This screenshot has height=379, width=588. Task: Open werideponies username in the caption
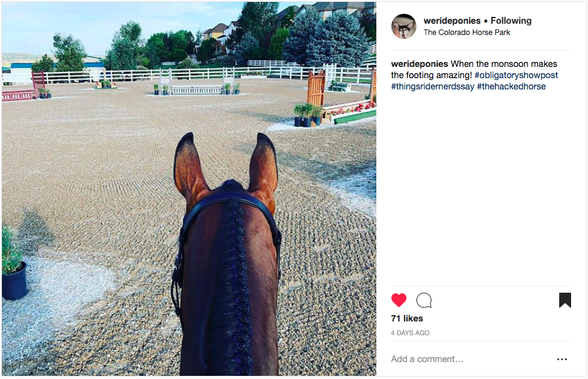click(x=420, y=64)
